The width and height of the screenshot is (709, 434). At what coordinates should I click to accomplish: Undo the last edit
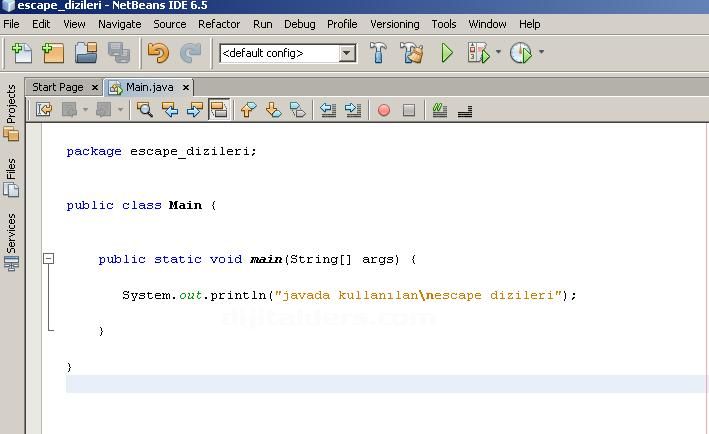158,53
